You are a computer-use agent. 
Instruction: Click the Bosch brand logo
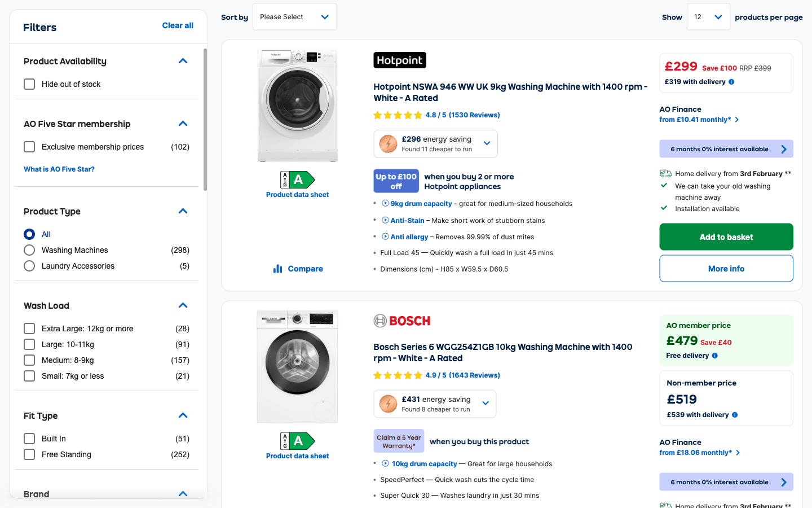[x=402, y=321]
